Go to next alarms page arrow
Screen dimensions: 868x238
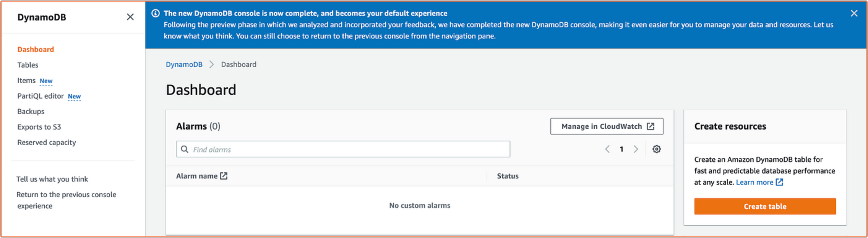[636, 149]
